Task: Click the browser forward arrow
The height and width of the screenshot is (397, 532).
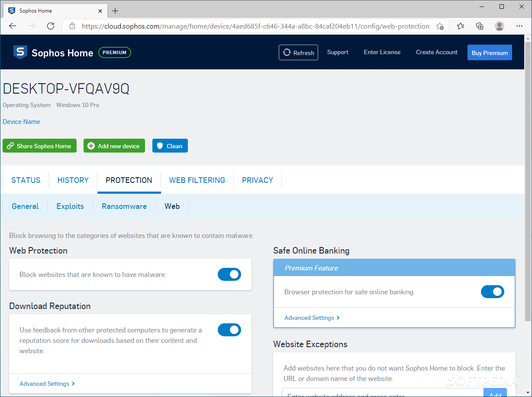Action: pos(32,26)
